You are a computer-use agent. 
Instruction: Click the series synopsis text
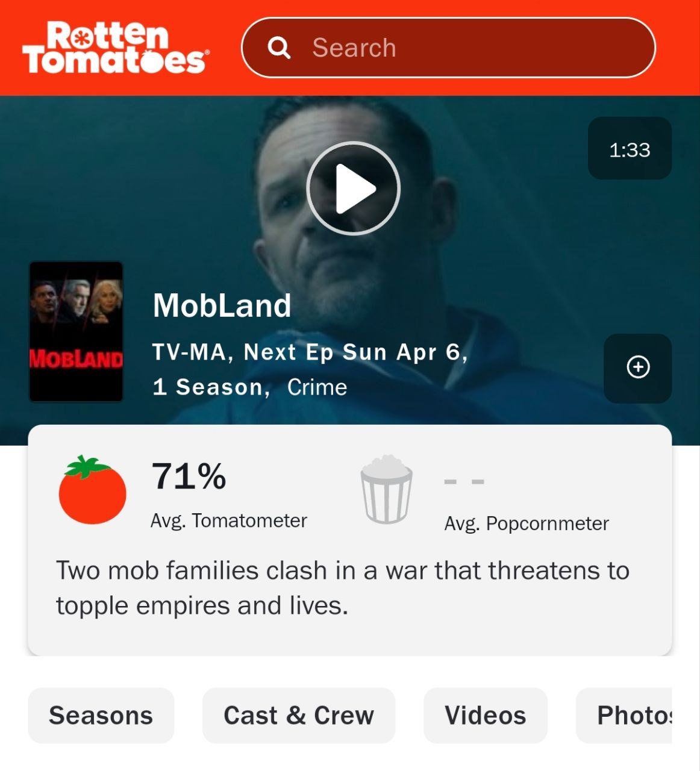342,588
